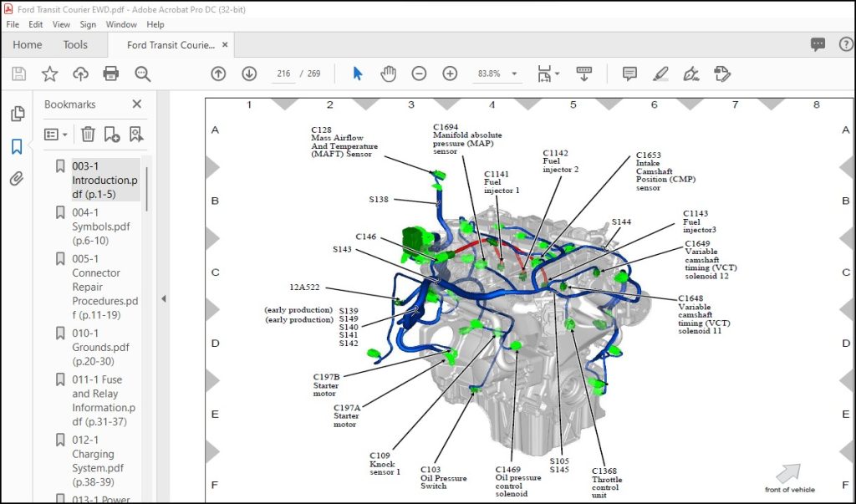Viewport: 856px width, 504px height.
Task: Delete selected bookmark trash icon
Action: pos(88,134)
